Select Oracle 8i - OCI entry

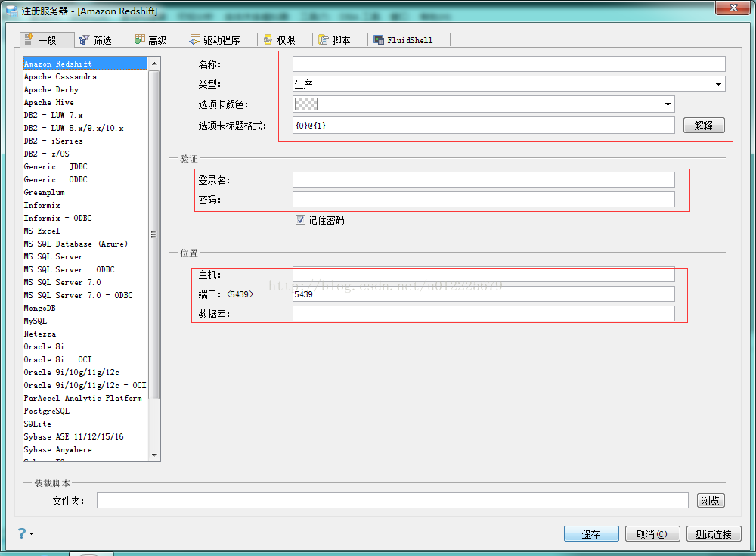85,359
